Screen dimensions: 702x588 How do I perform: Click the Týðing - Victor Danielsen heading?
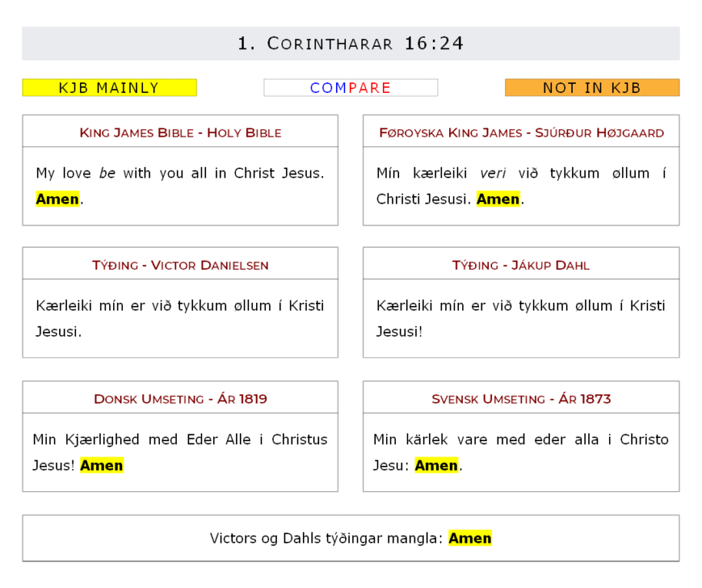[180, 265]
